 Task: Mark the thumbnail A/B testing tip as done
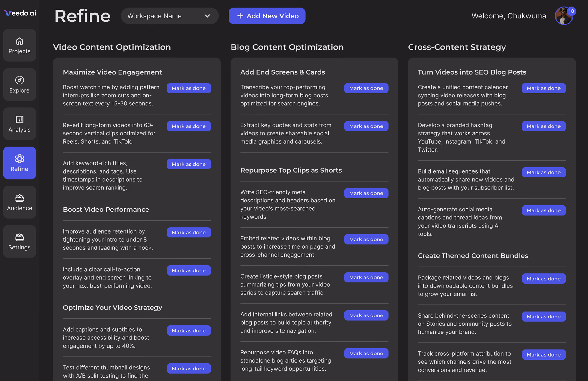click(189, 368)
